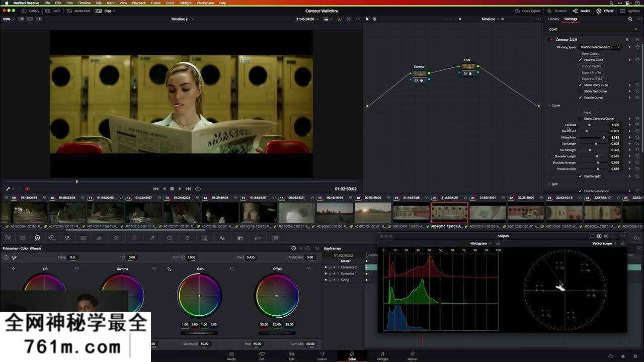
Task: Open the LUTs panel
Action: [x=53, y=11]
